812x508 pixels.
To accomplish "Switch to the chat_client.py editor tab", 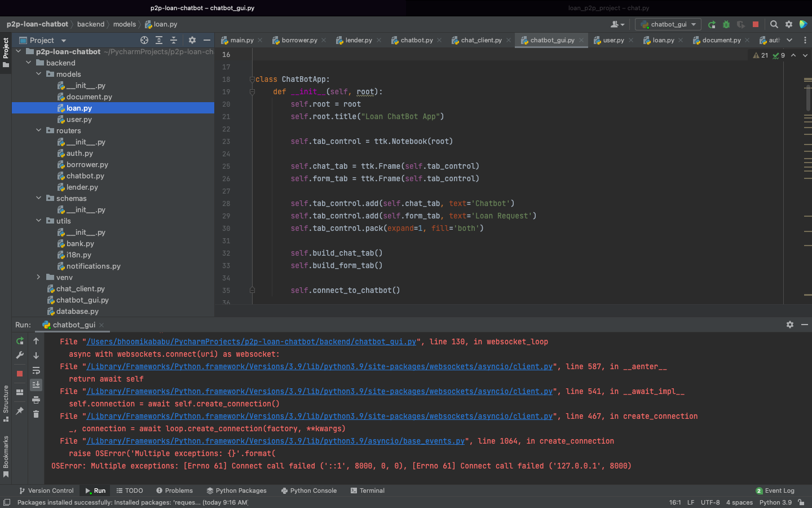I will [x=480, y=40].
